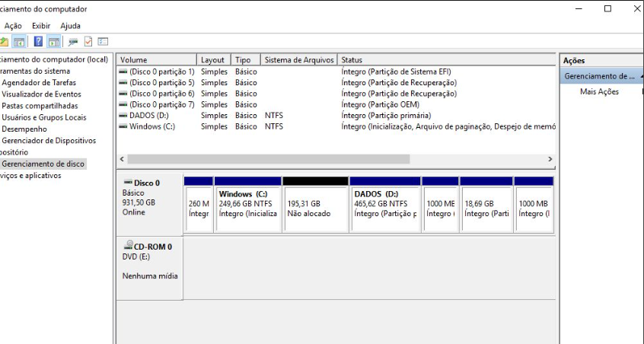
Task: Click status text Íntegro (Partição OEM)
Action: pyautogui.click(x=380, y=105)
